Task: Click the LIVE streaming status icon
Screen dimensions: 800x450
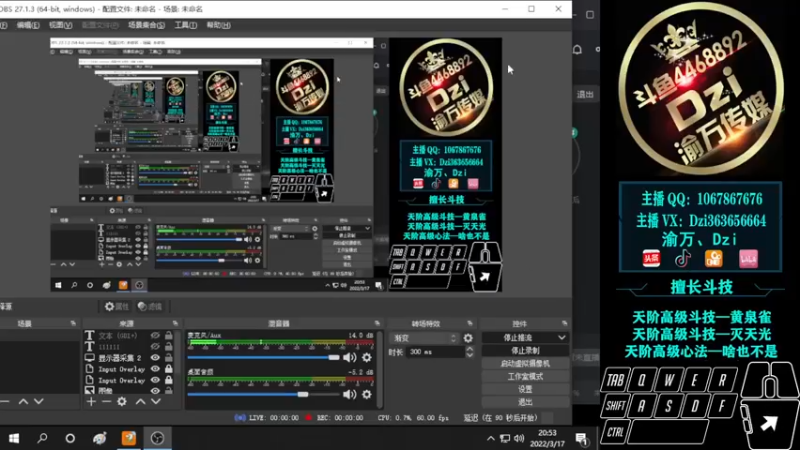Action: (240, 418)
